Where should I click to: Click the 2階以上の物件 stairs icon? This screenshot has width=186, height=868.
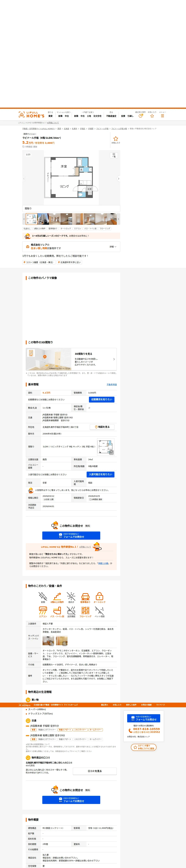point(57,596)
